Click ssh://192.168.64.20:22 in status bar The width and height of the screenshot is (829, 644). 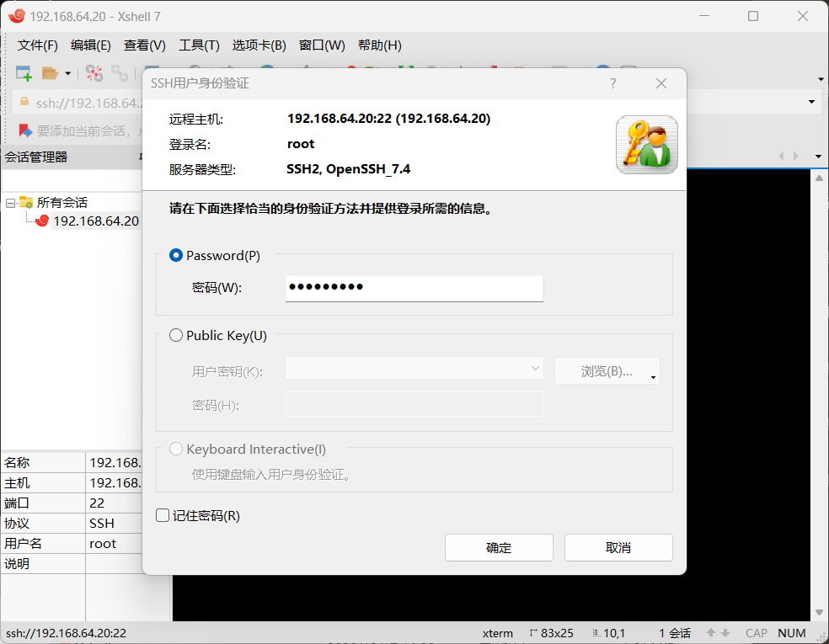click(66, 633)
